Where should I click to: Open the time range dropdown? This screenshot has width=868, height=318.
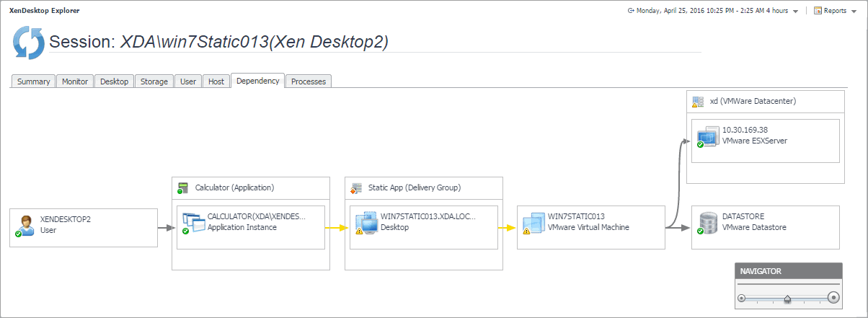click(794, 12)
